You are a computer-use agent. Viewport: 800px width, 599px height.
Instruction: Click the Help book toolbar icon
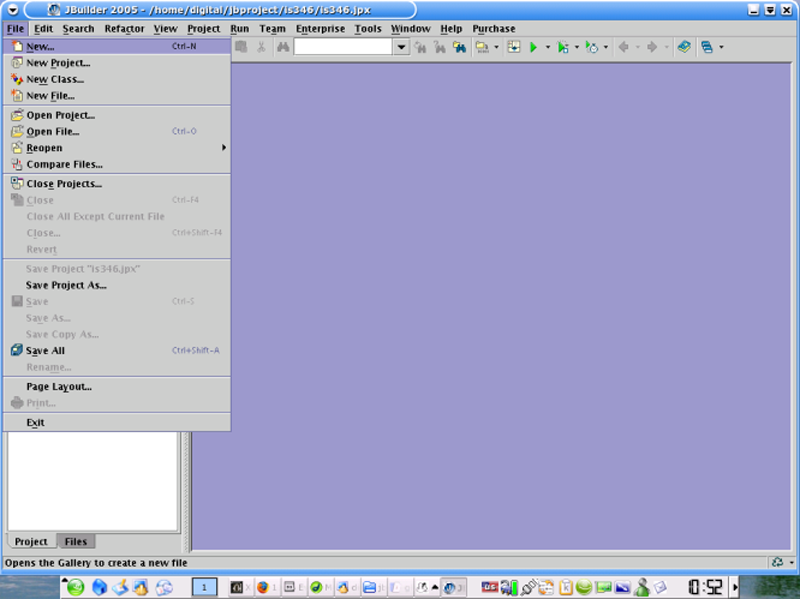(683, 47)
